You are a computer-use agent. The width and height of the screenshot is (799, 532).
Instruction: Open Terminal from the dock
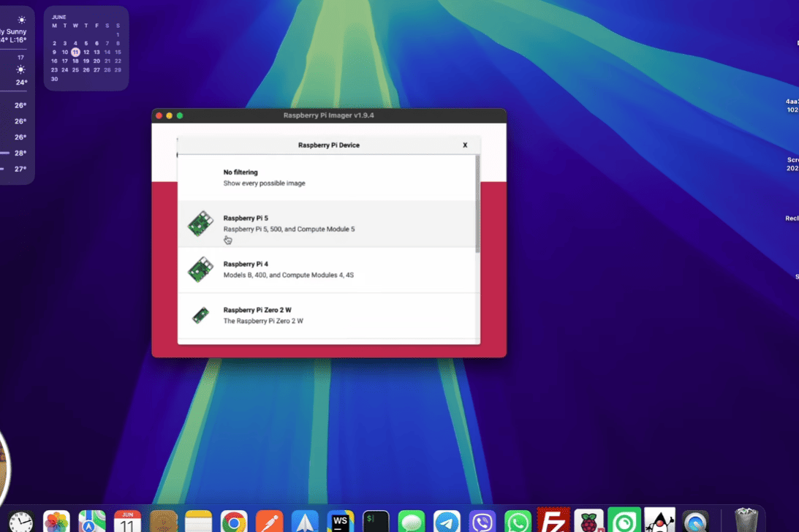[376, 522]
